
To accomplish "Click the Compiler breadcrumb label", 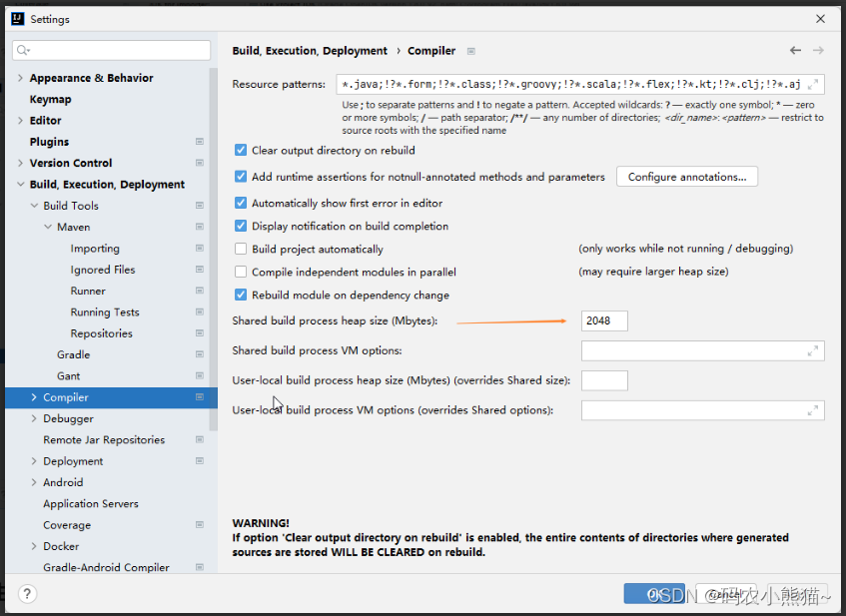I will [431, 51].
